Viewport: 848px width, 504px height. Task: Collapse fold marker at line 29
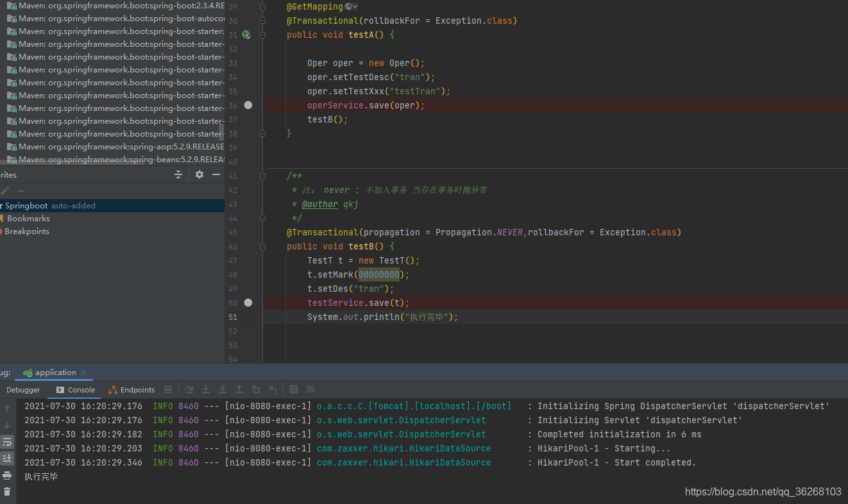click(262, 6)
